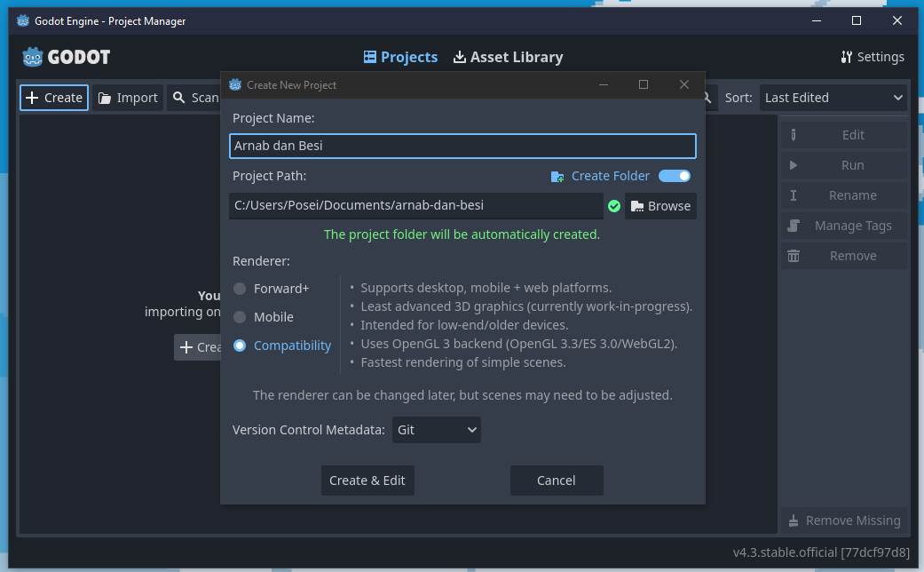Click the Project Path input field
This screenshot has height=572, width=924.
pos(416,206)
